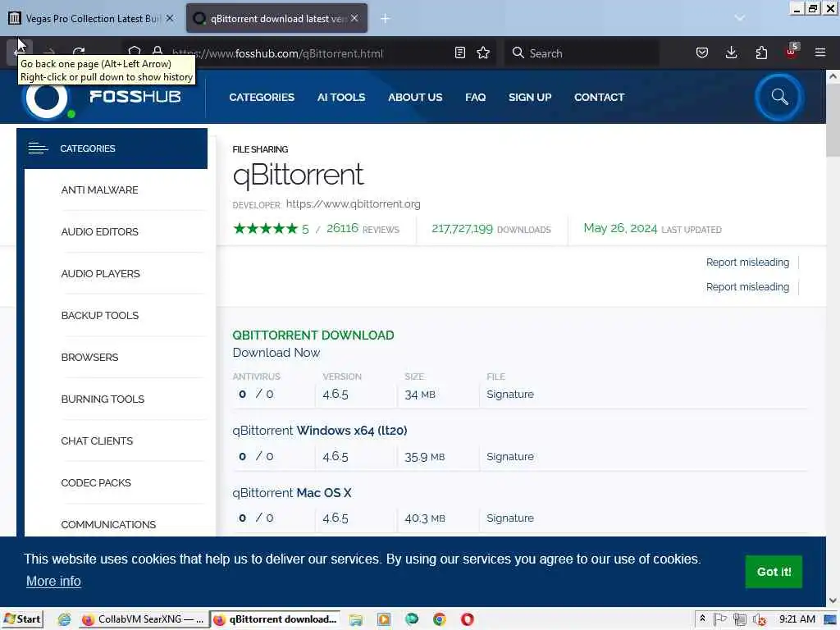Viewport: 840px width, 630px height.
Task: Open the Windows Start button
Action: (22, 619)
